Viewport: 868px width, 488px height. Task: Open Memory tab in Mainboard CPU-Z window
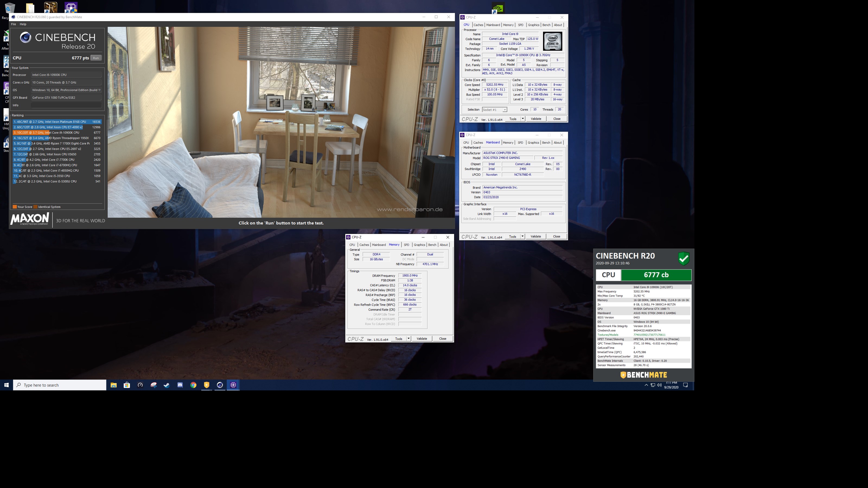508,142
